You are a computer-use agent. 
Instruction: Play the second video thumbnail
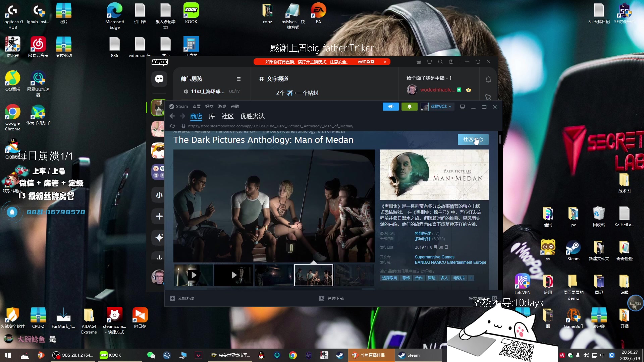(x=234, y=275)
